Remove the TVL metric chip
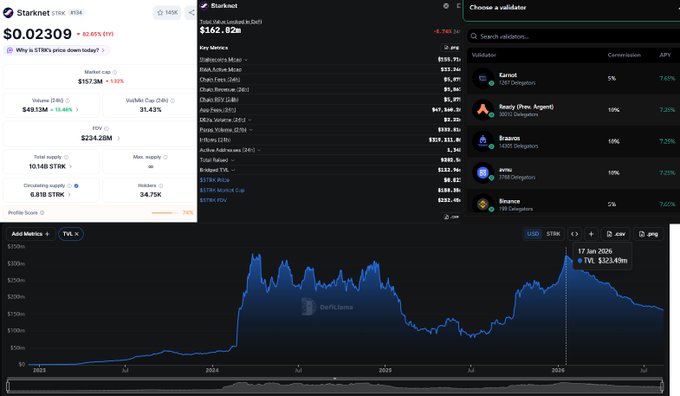 pyautogui.click(x=77, y=234)
